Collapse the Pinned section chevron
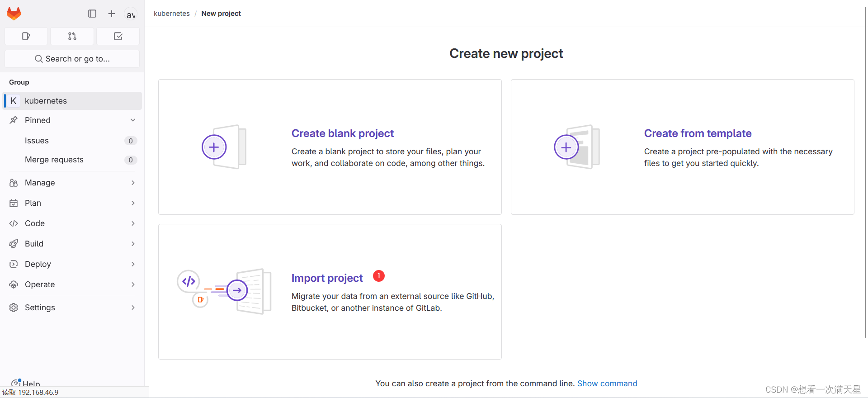 (133, 120)
